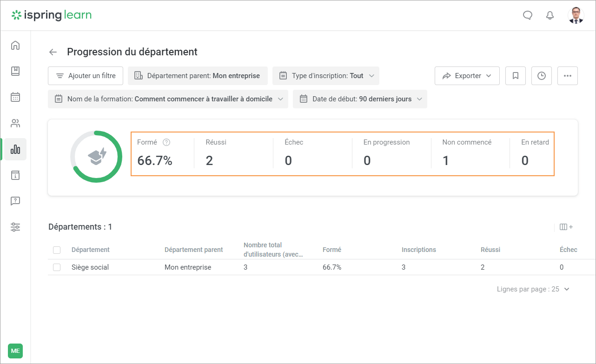This screenshot has width=596, height=364.
Task: Click the bookmark icon to save report
Action: 516,76
